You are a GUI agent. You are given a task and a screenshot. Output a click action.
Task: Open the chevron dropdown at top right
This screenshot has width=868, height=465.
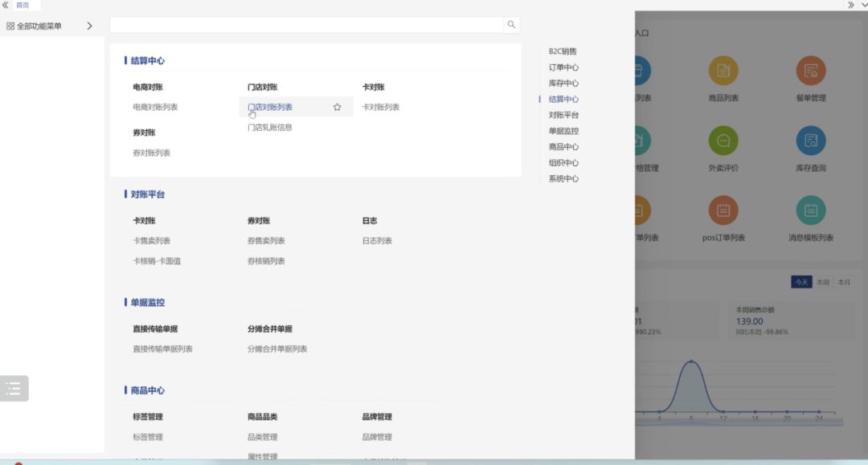point(864,6)
